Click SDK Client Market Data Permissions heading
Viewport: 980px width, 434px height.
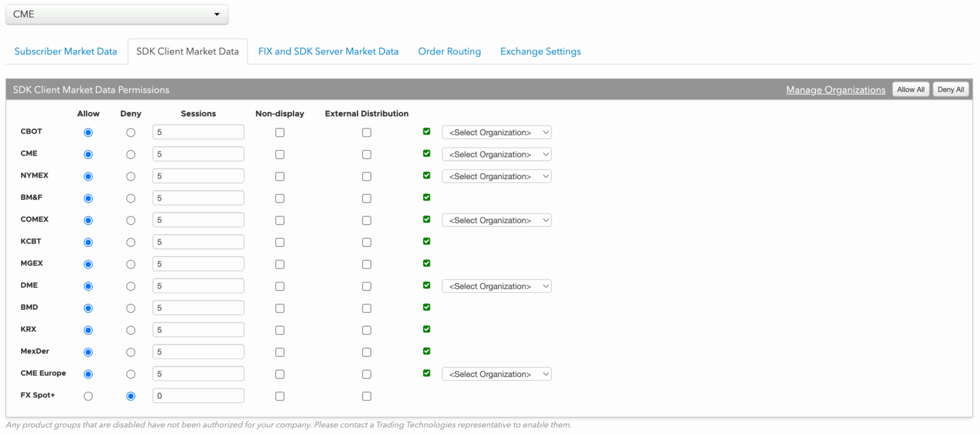tap(91, 90)
